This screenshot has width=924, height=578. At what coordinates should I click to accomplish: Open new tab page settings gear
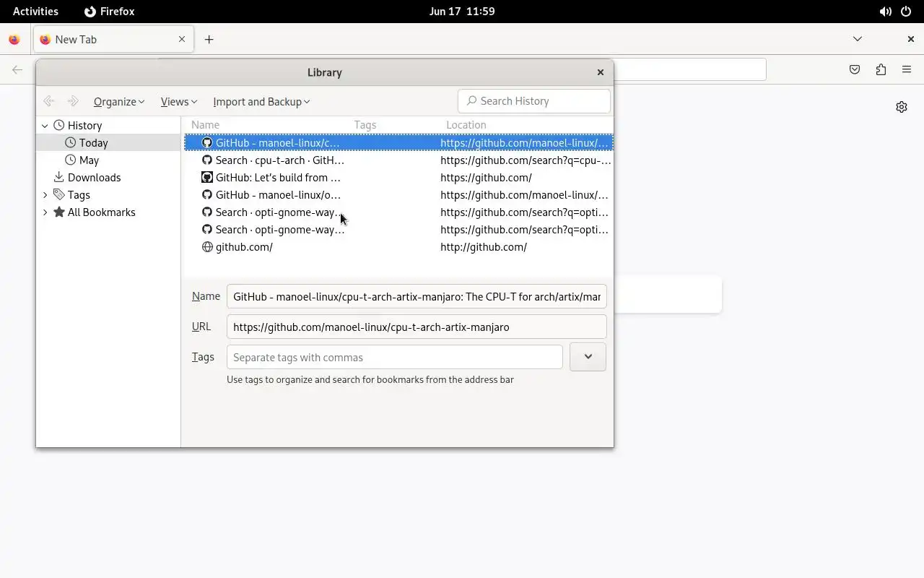tap(902, 107)
